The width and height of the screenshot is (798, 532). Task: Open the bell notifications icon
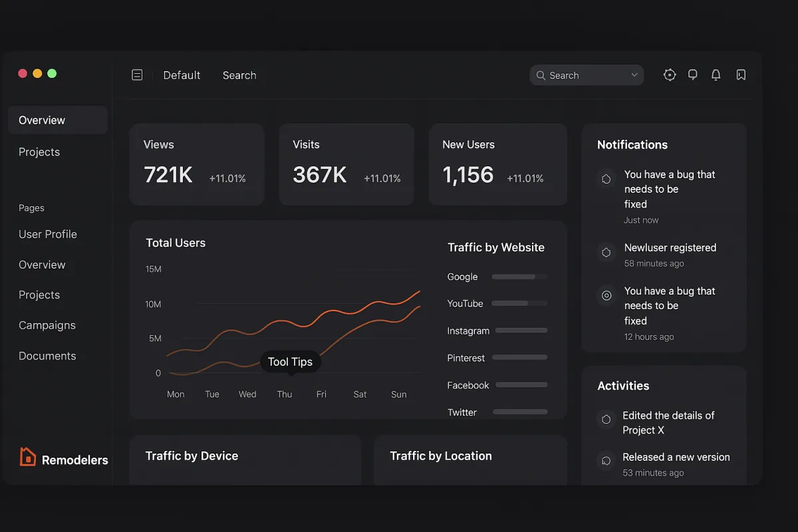[716, 75]
